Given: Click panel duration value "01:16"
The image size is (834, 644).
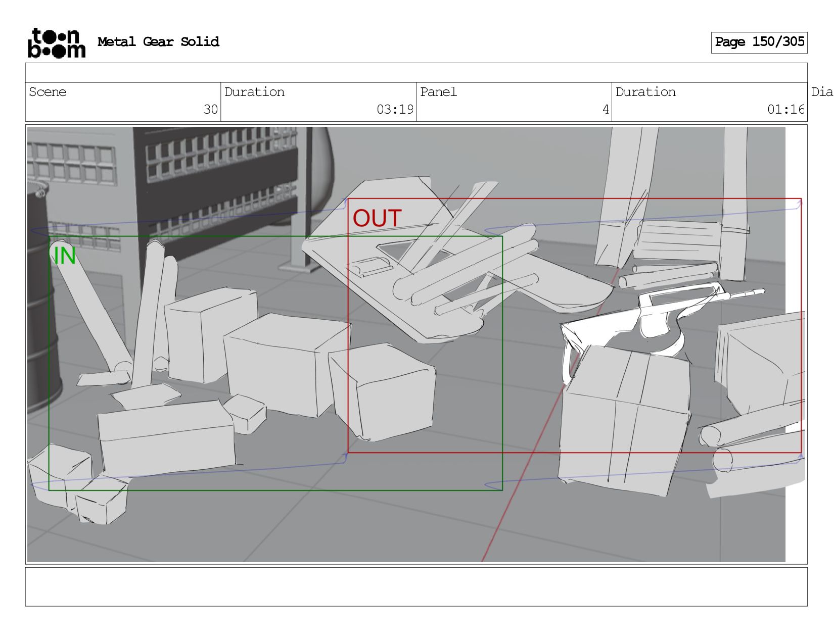Looking at the screenshot, I should pos(786,110).
